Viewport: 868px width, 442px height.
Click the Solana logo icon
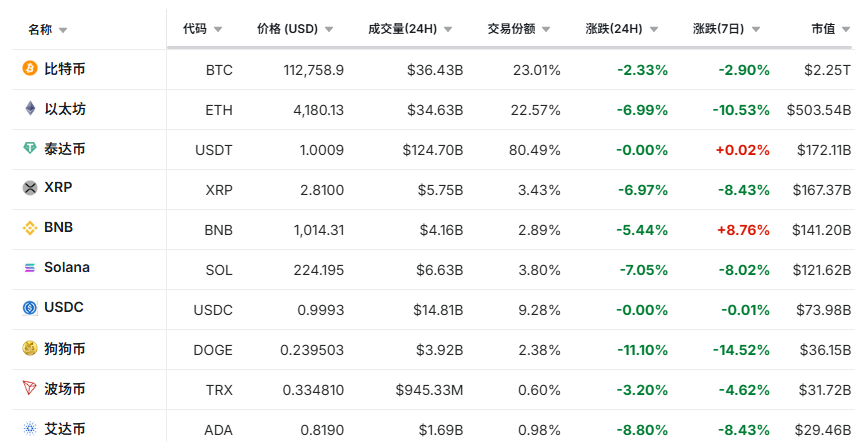[30, 268]
